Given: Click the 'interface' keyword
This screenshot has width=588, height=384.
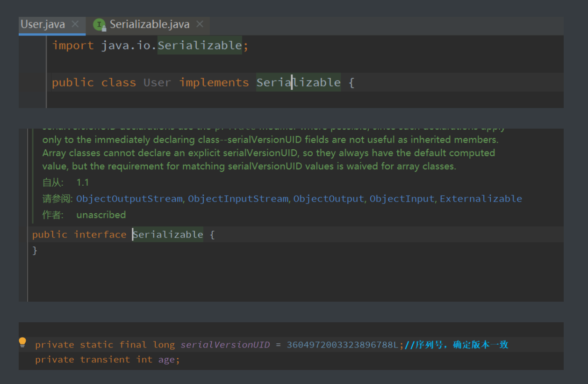Looking at the screenshot, I should pyautogui.click(x=100, y=234).
